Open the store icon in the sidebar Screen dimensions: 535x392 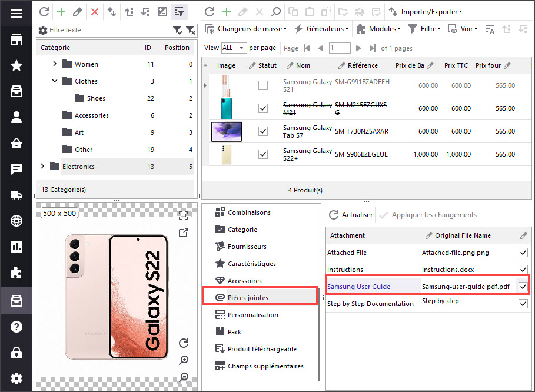16,39
